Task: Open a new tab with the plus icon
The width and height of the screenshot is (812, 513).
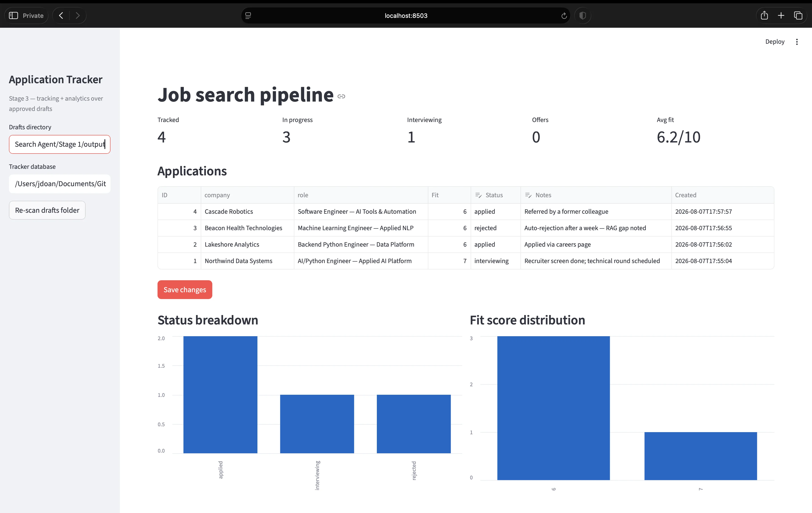Action: [781, 16]
